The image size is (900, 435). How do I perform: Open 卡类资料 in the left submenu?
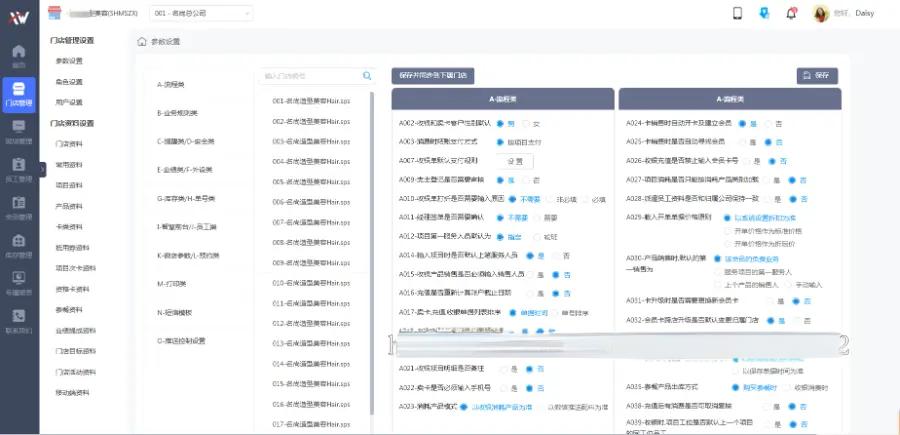[x=69, y=227]
